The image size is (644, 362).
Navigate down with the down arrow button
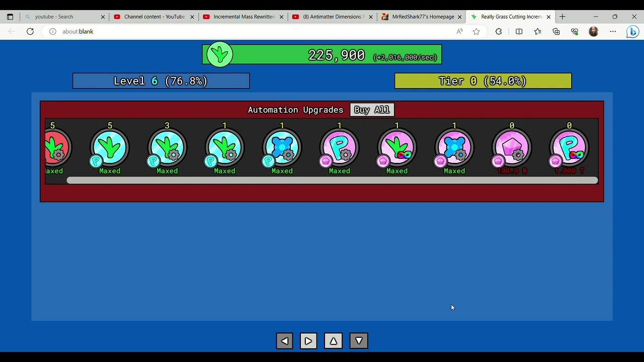[x=359, y=341]
